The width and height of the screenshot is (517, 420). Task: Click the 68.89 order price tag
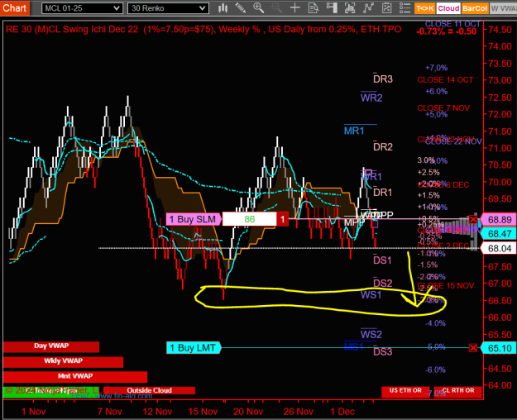[498, 220]
